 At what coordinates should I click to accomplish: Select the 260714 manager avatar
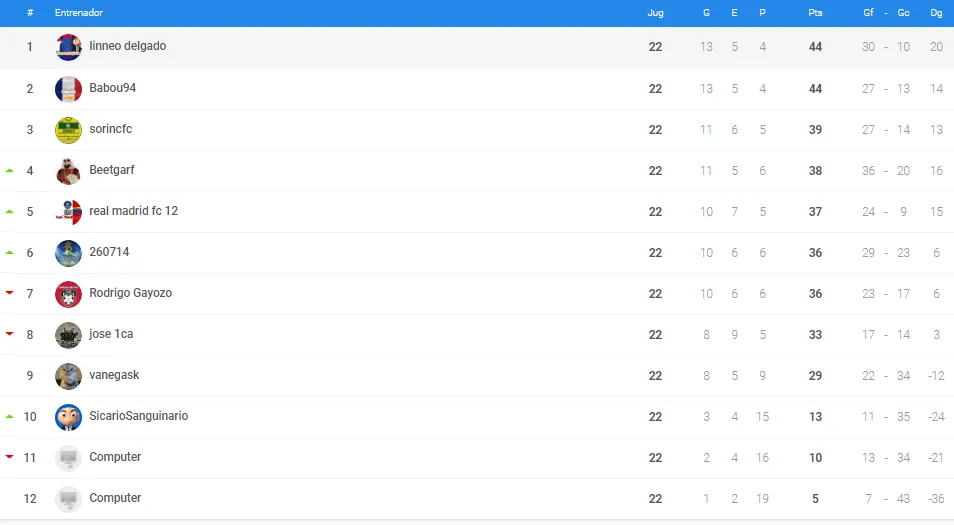(x=68, y=253)
